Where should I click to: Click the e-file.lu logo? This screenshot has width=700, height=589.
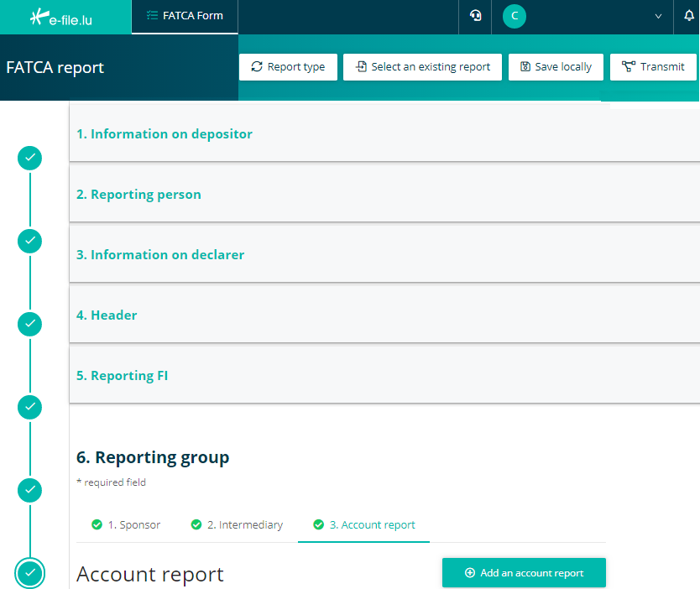(60, 17)
